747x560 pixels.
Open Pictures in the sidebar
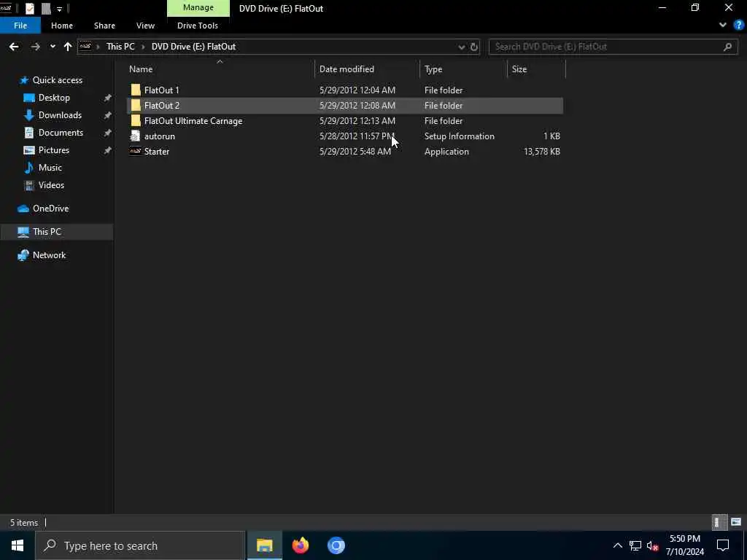(54, 150)
